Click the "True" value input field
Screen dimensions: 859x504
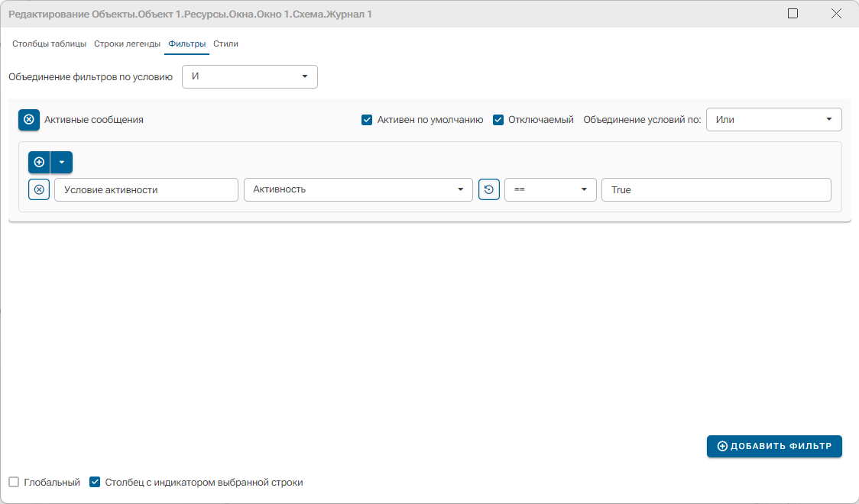tap(716, 189)
